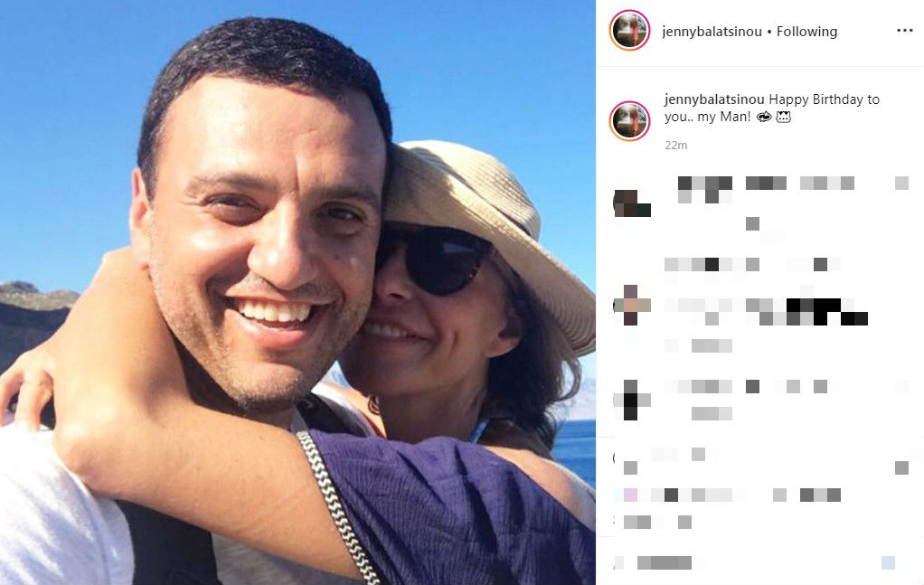Viewport: 924px width, 585px height.
Task: Open the jennybalatsinou avatar beside the caption
Action: [629, 121]
